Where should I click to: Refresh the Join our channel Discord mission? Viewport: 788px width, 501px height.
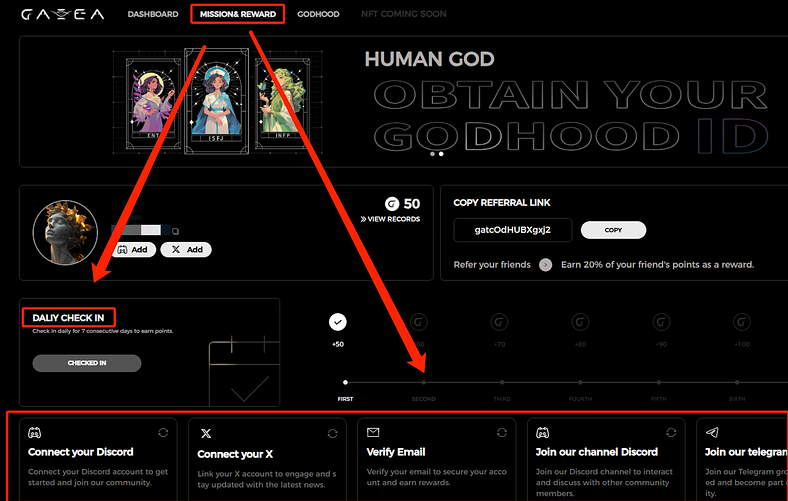[671, 433]
